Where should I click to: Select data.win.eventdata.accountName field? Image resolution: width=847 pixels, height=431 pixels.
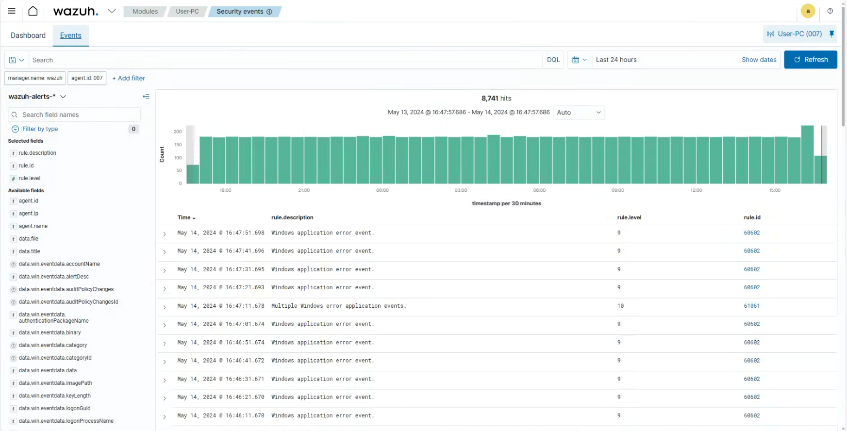pyautogui.click(x=59, y=264)
